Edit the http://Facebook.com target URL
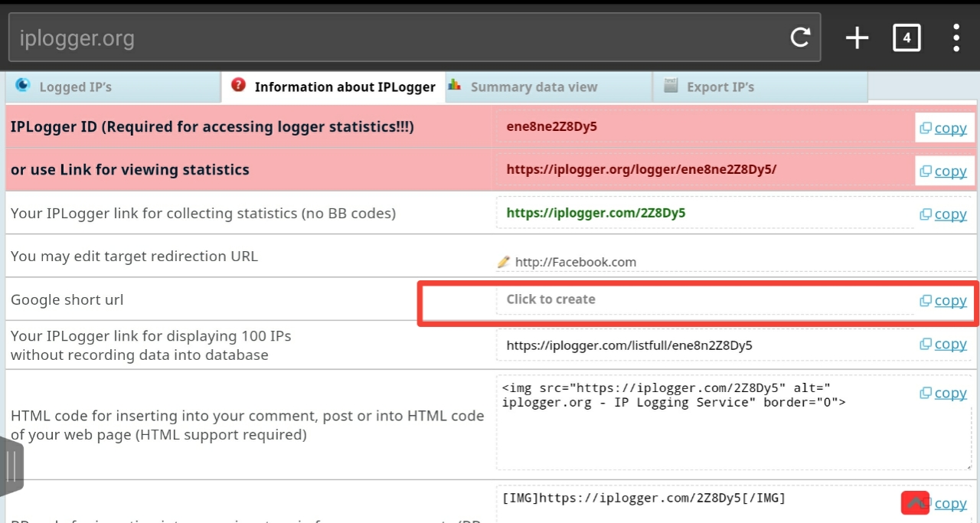Screen dimensions: 980x523 pyautogui.click(x=576, y=262)
